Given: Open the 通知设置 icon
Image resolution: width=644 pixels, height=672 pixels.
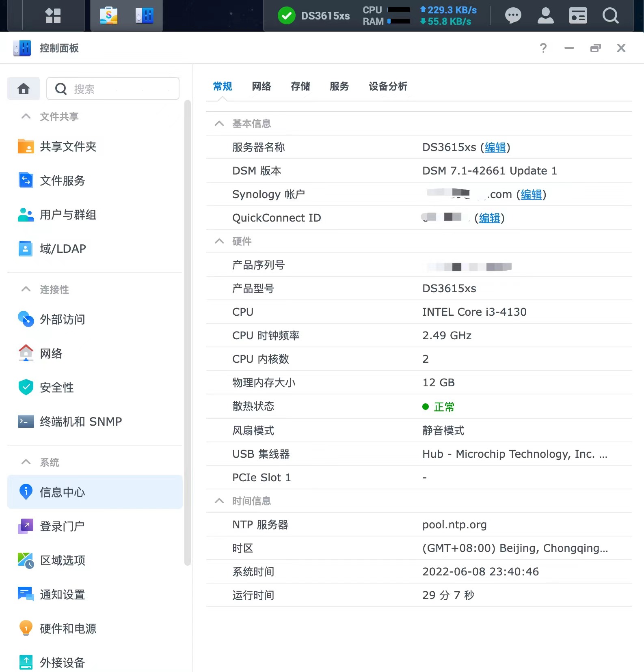Looking at the screenshot, I should [26, 594].
